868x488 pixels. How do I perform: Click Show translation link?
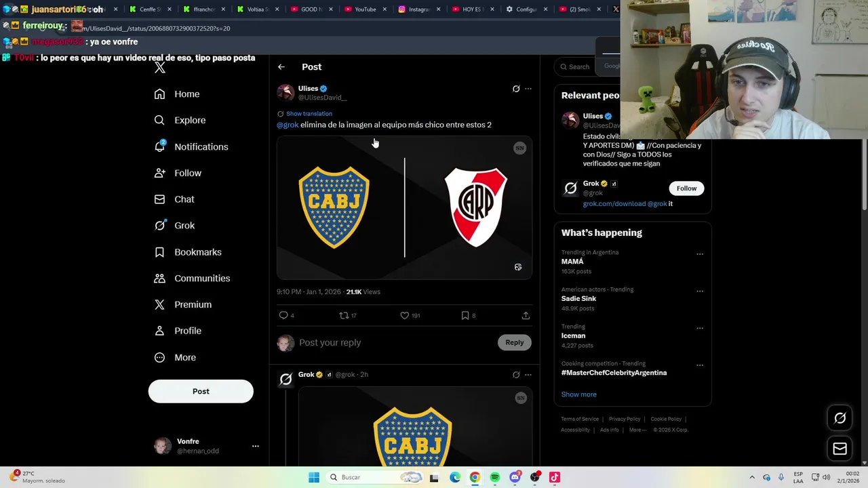pyautogui.click(x=309, y=114)
